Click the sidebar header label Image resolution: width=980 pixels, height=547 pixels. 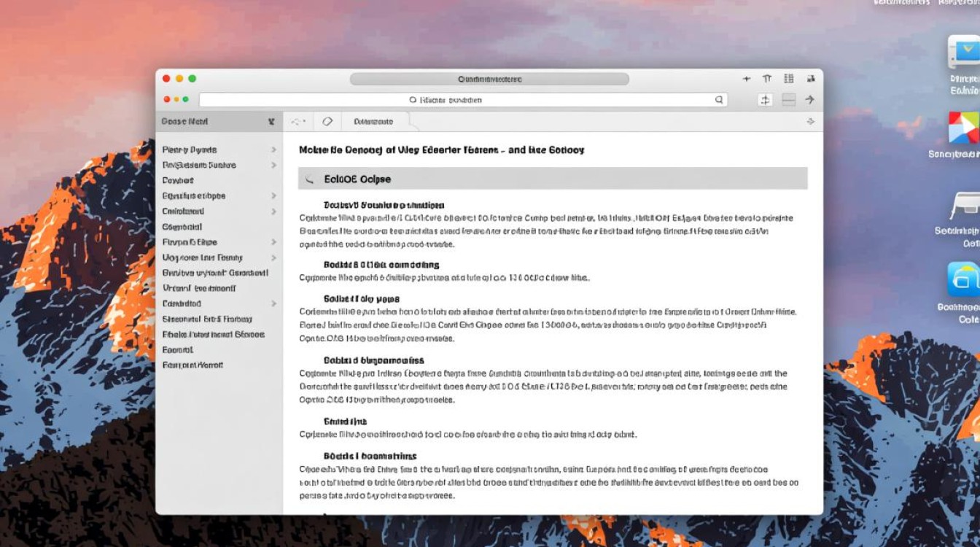click(184, 122)
